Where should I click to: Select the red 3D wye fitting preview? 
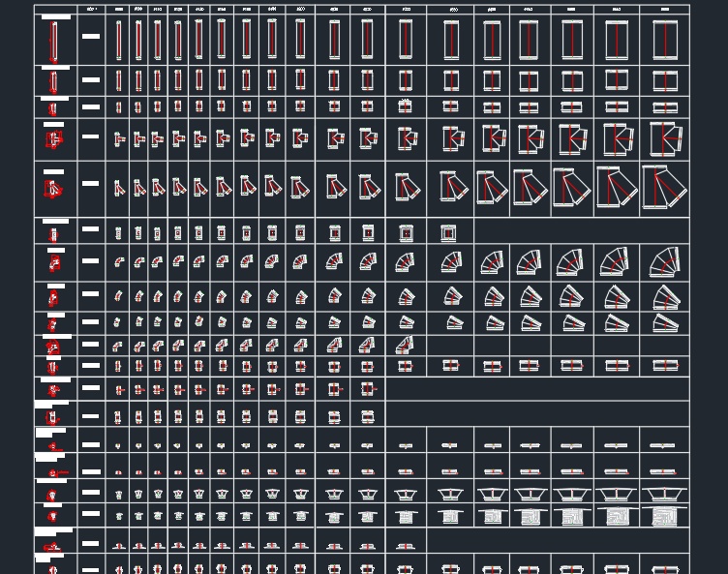coord(53,190)
